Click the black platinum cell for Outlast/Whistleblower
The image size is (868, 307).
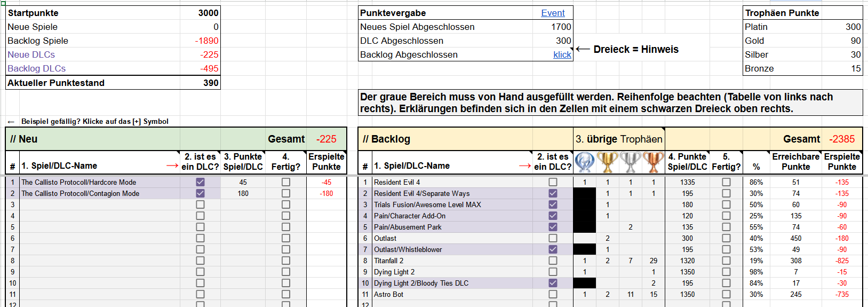(585, 249)
